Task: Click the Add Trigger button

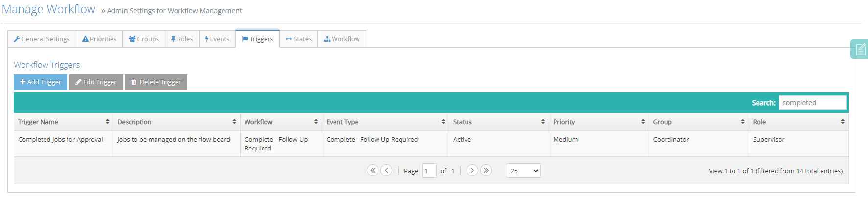Action: [x=41, y=82]
